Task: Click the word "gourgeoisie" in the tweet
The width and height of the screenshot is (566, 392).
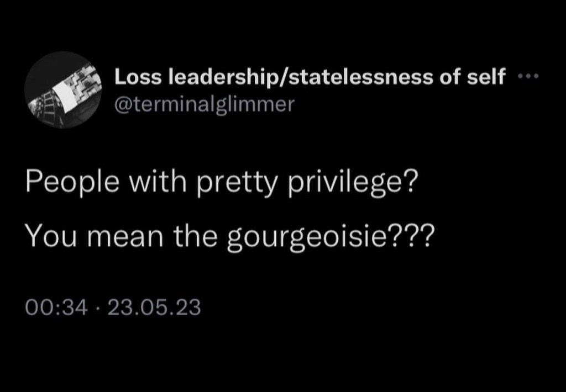Action: click(305, 239)
